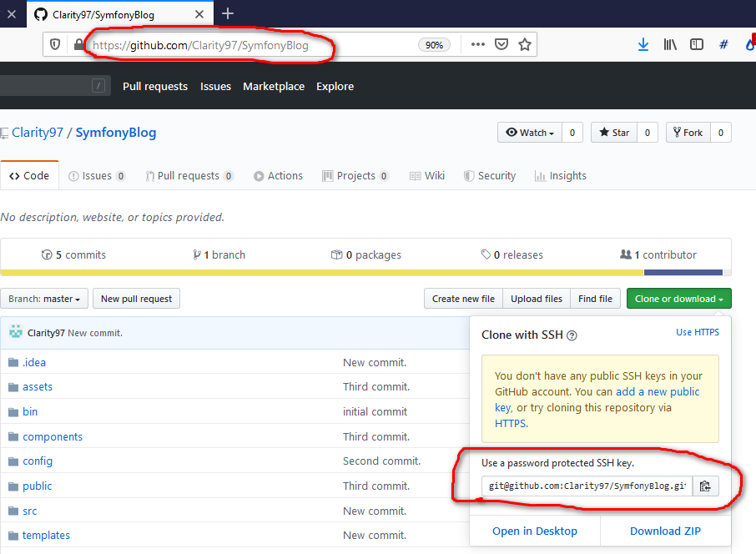The image size is (756, 554).
Task: Open a new browser tab with plus
Action: click(228, 13)
